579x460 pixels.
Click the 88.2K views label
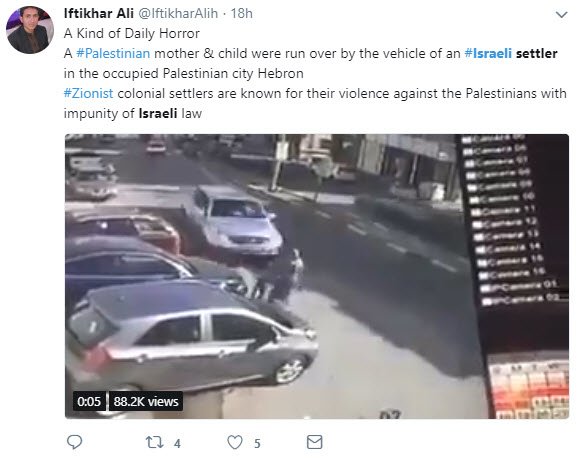click(x=146, y=401)
